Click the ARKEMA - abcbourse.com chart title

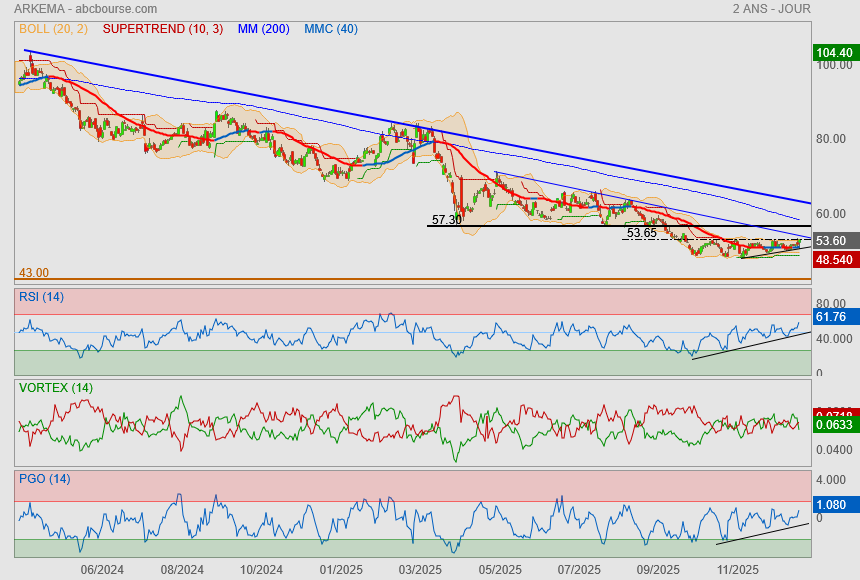[x=85, y=9]
